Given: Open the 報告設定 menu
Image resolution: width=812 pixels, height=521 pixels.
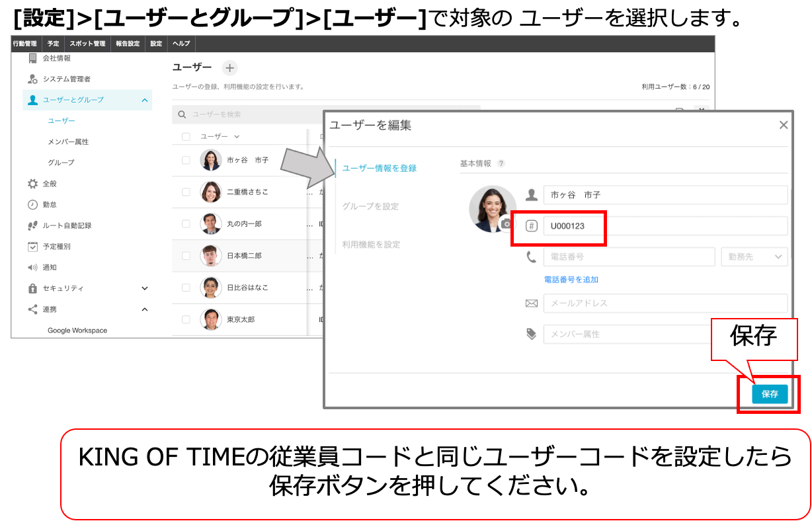Looking at the screenshot, I should (128, 44).
